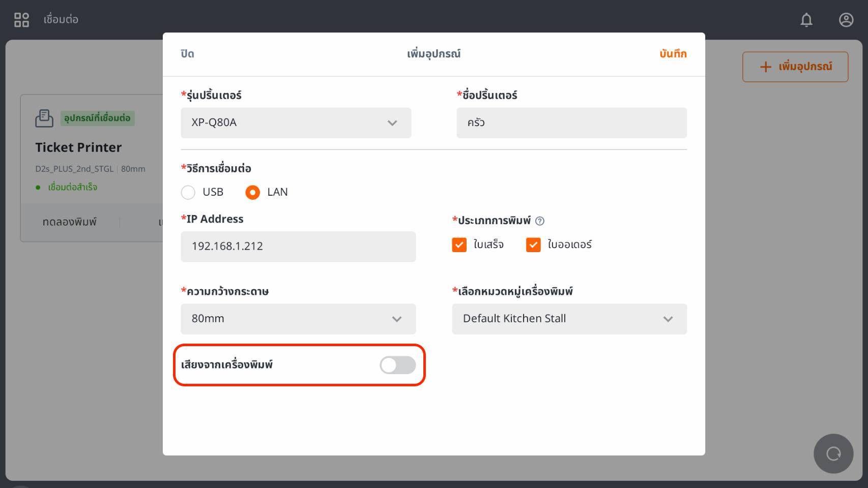Screen dimensions: 868x488
Task: Click the plus icon in เพิ่มอุปกรณ์ button
Action: [765, 67]
